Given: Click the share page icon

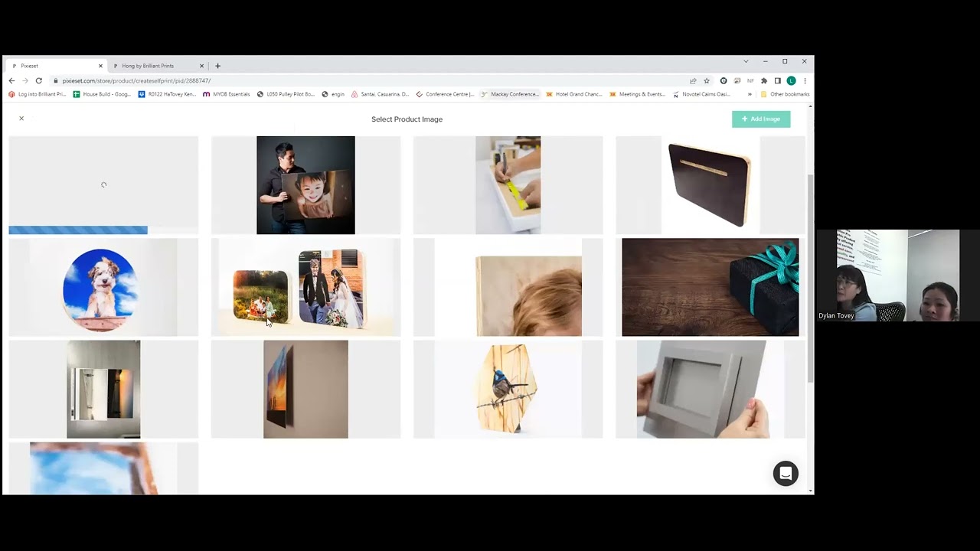Looking at the screenshot, I should tap(693, 80).
